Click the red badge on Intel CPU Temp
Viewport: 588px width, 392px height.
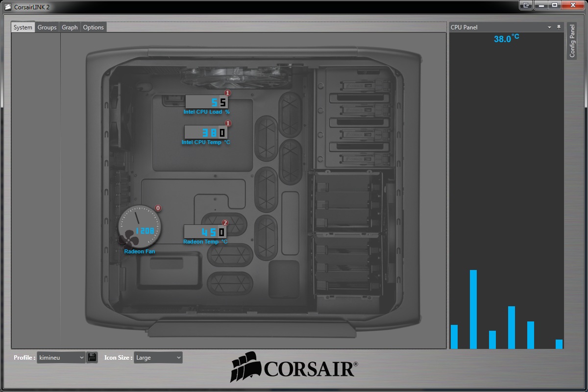point(228,123)
